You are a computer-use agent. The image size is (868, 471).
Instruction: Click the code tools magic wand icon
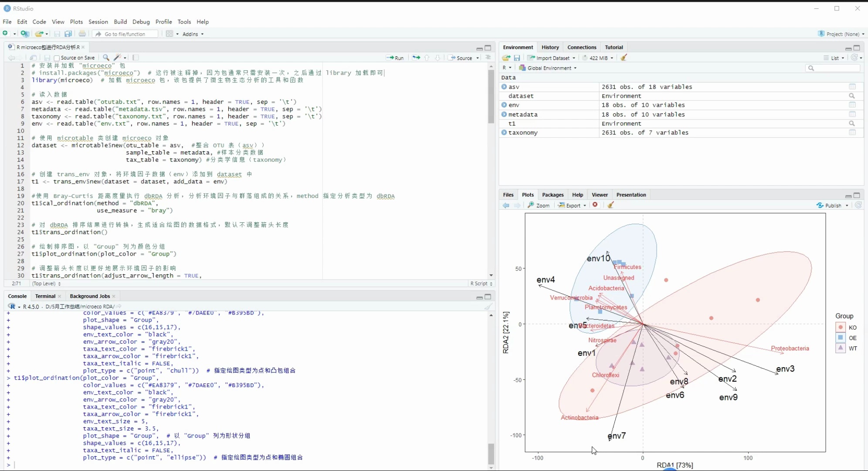point(117,58)
